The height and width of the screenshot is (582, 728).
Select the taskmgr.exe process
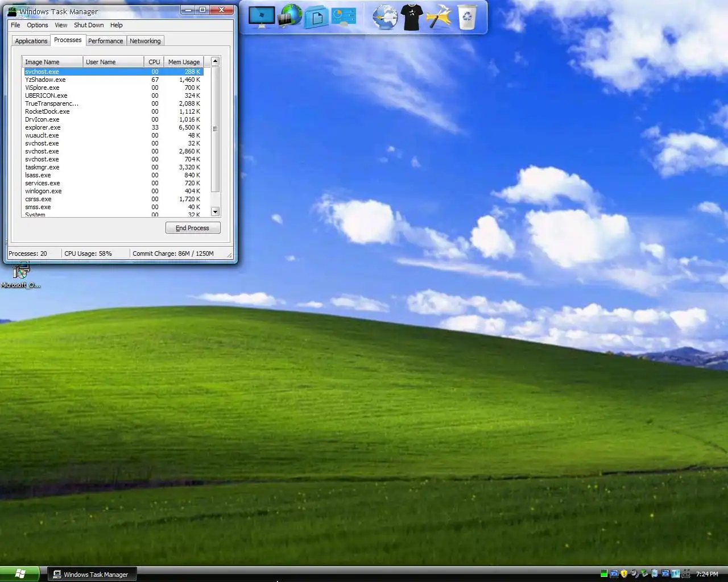click(x=113, y=167)
